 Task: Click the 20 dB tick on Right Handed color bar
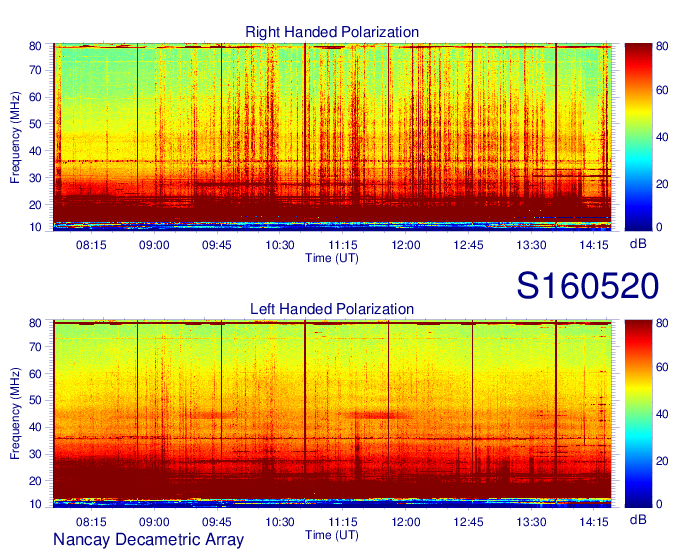(x=662, y=184)
